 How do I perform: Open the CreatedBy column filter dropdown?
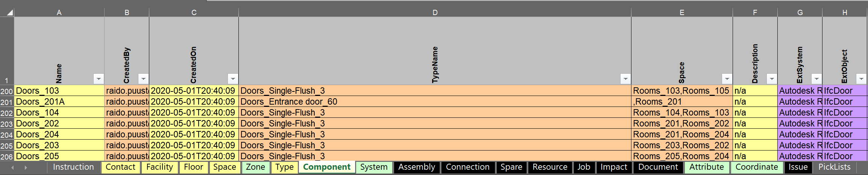[143, 79]
